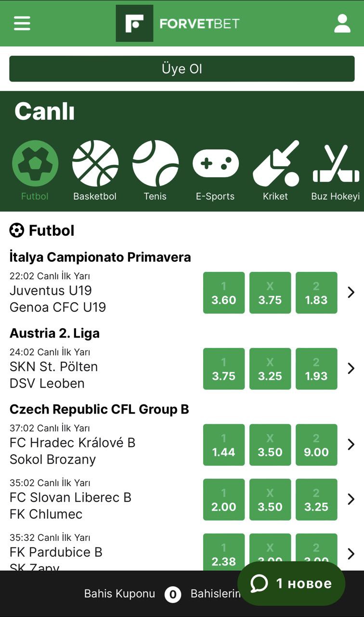Expand FC Slovan Liberec B match
The height and width of the screenshot is (617, 364).
tap(351, 499)
